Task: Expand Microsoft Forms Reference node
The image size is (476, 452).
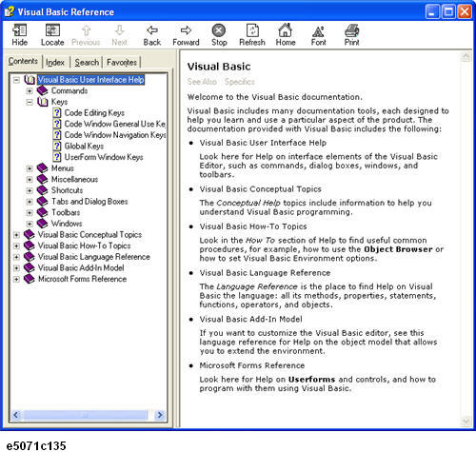Action: [x=16, y=280]
